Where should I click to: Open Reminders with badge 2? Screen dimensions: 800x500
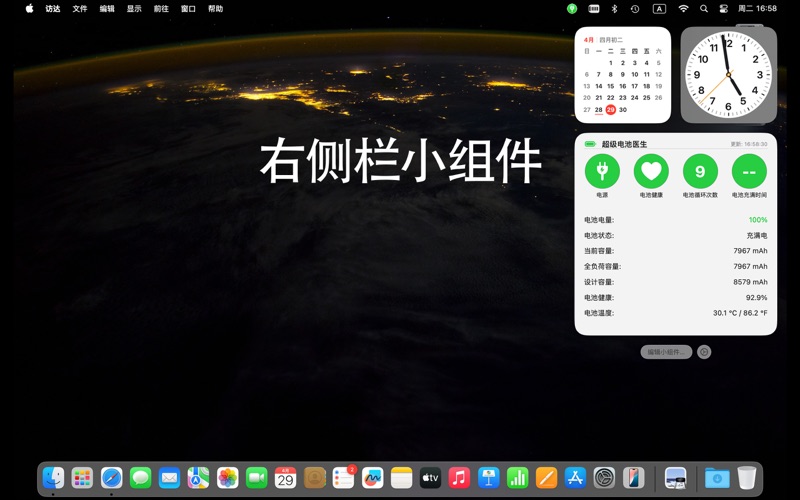pyautogui.click(x=343, y=478)
